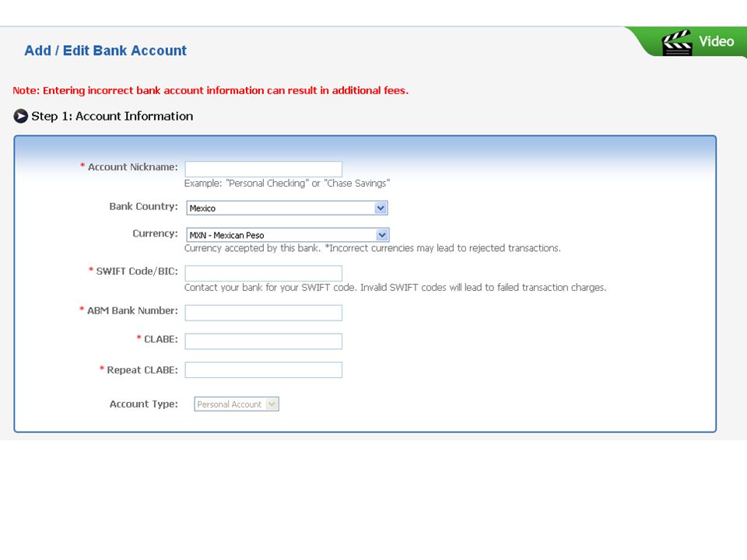Click the contact your bank SWIFT code hint
The width and height of the screenshot is (747, 560).
tap(395, 288)
